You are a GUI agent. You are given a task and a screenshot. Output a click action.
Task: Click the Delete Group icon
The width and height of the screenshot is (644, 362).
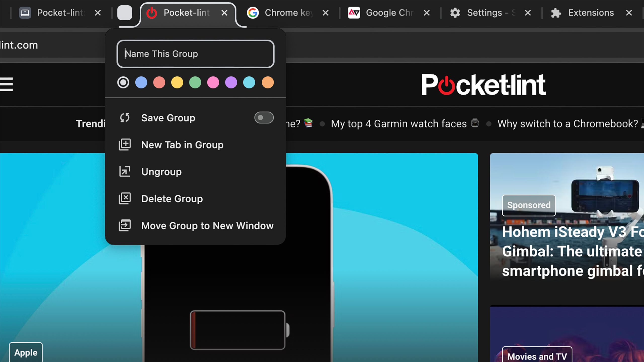pyautogui.click(x=125, y=198)
